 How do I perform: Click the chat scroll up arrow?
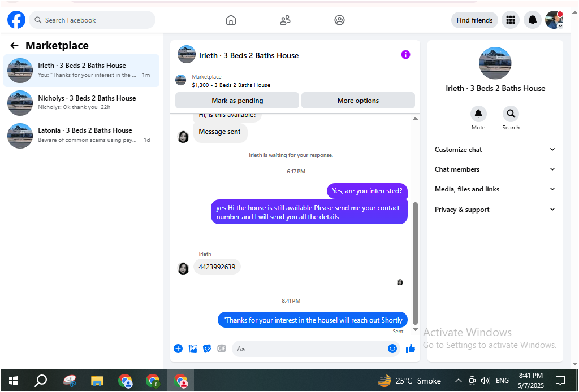coord(415,119)
